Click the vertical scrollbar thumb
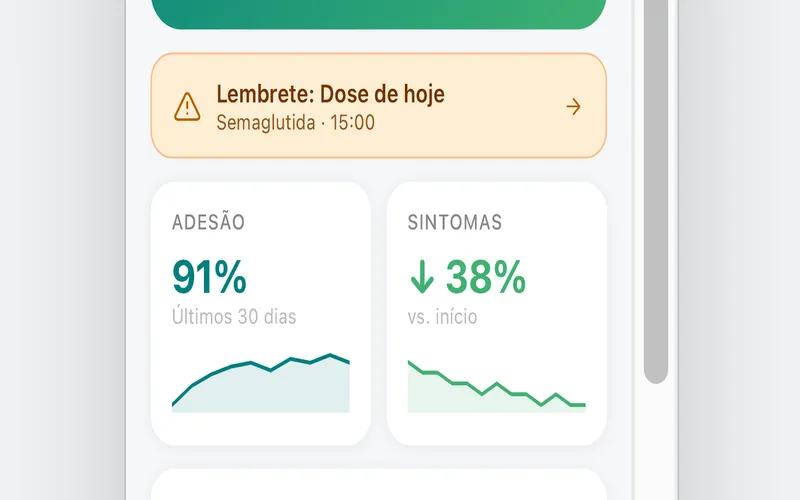 (x=656, y=191)
